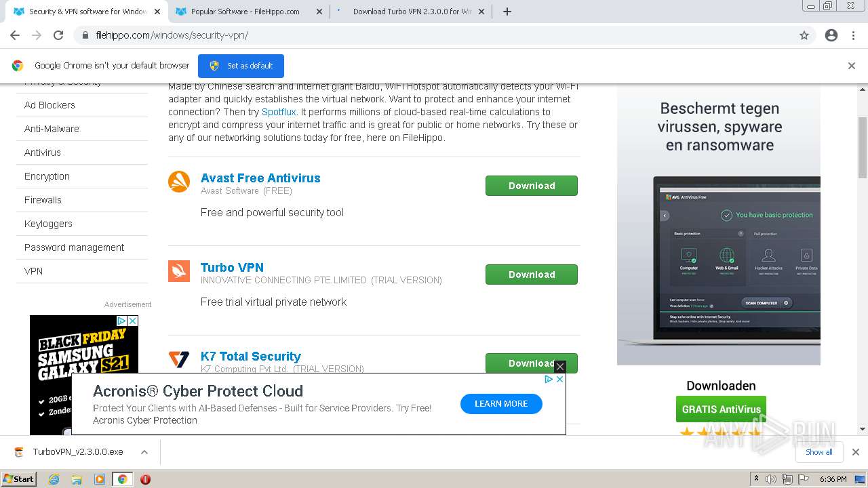Open the Turbo VPN title link
The image size is (868, 488).
pos(232,268)
